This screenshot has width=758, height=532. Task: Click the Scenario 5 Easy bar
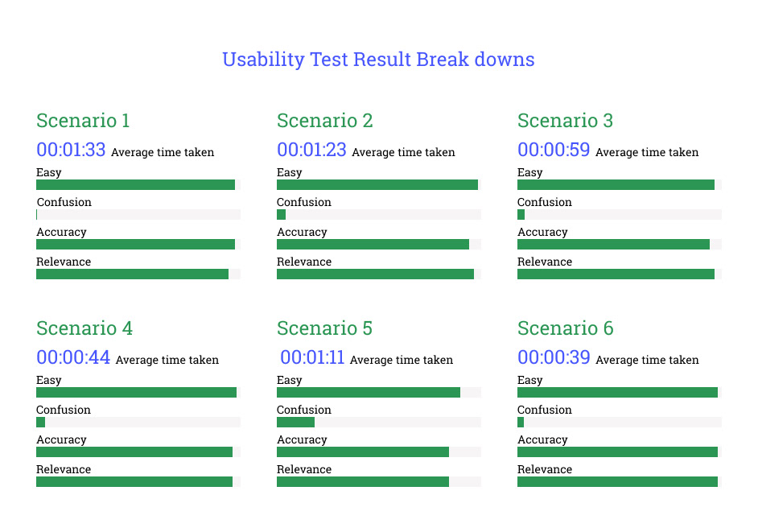pos(379,392)
